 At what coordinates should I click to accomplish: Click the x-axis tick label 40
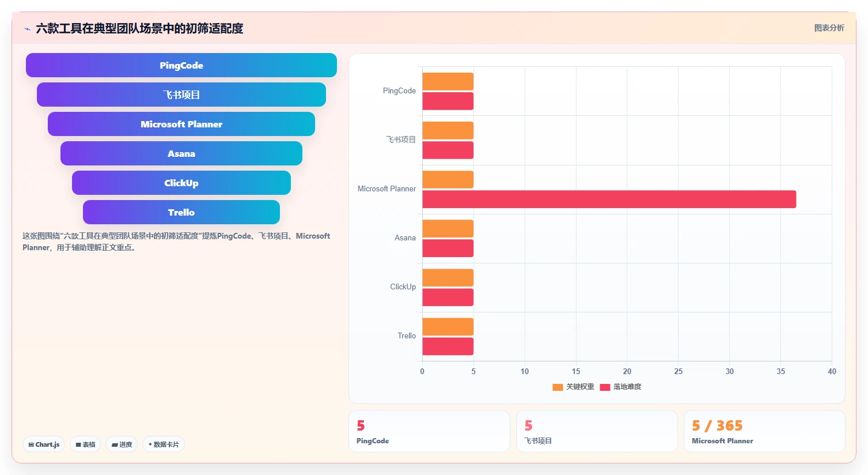(x=832, y=371)
